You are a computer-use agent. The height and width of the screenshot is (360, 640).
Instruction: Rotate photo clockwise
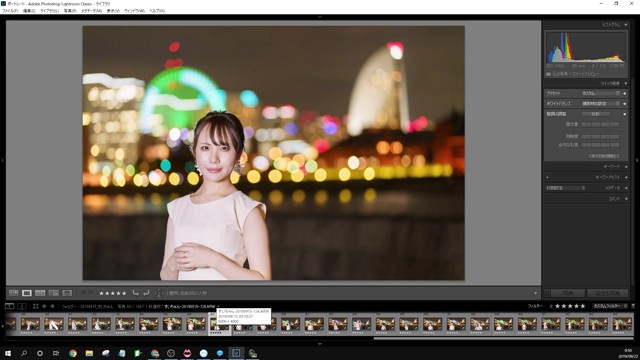[x=146, y=293]
